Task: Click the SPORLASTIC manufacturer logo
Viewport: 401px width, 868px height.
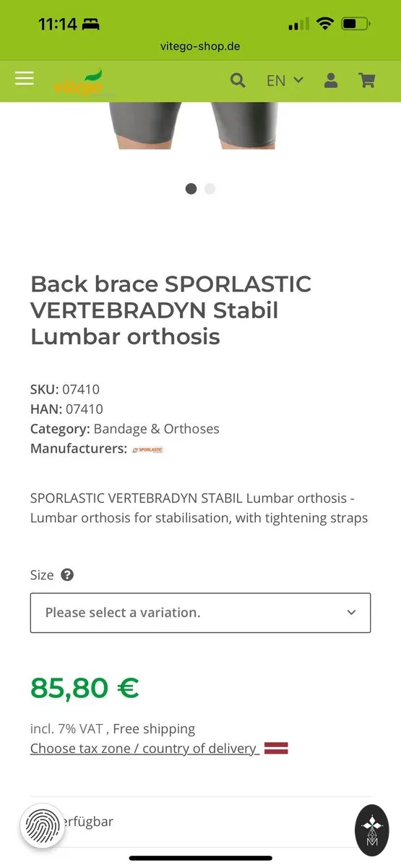Action: 147,449
